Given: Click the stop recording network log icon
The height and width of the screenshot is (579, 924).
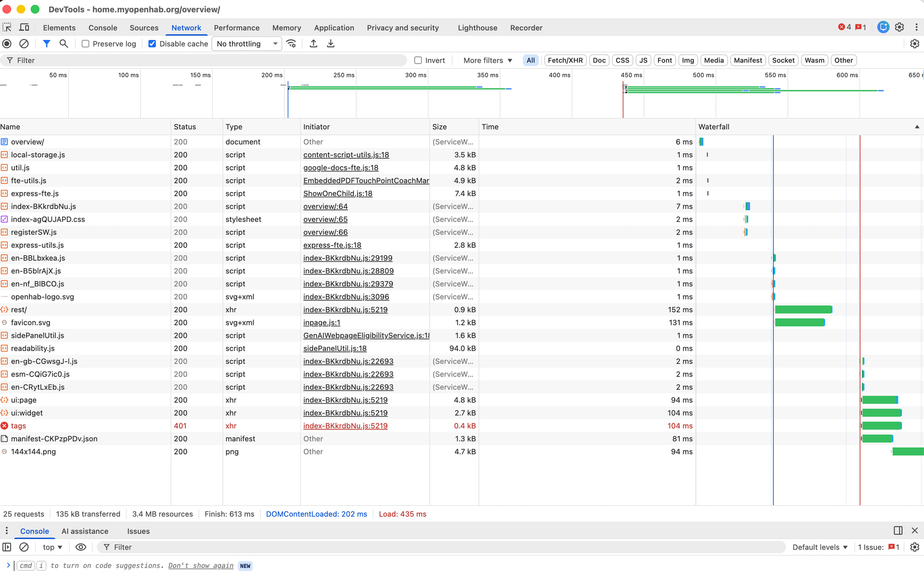Looking at the screenshot, I should point(7,44).
